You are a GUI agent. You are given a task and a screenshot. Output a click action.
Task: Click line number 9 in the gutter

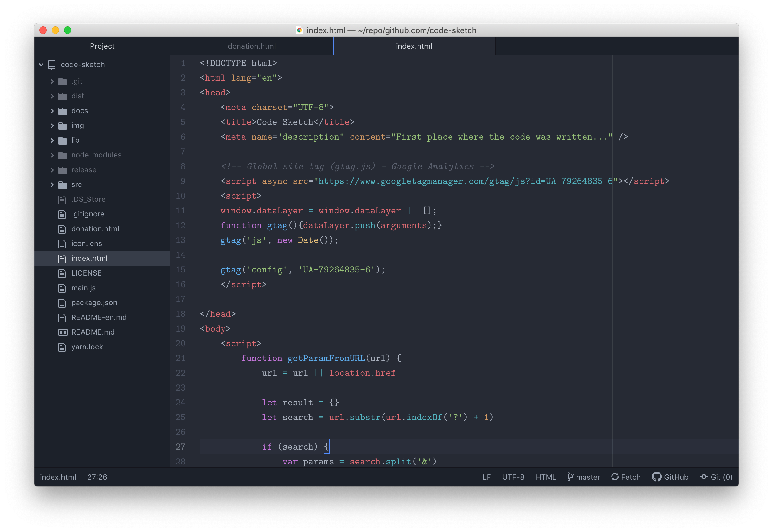coord(183,181)
